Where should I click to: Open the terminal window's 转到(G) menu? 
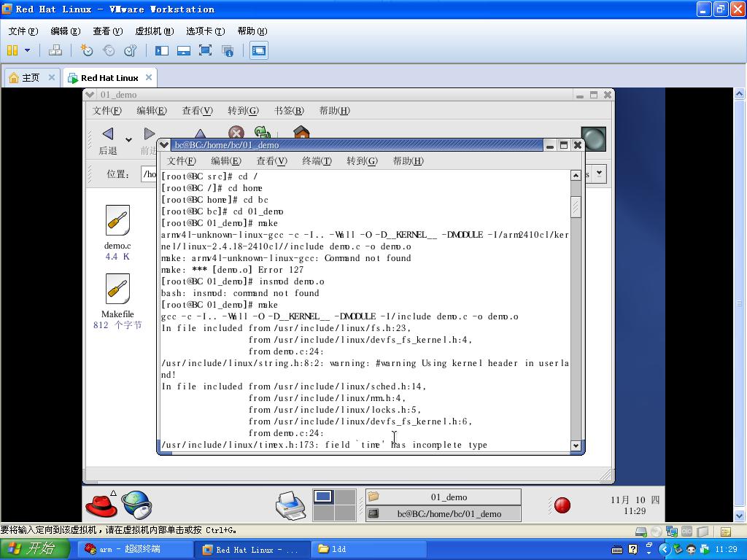[x=362, y=161]
